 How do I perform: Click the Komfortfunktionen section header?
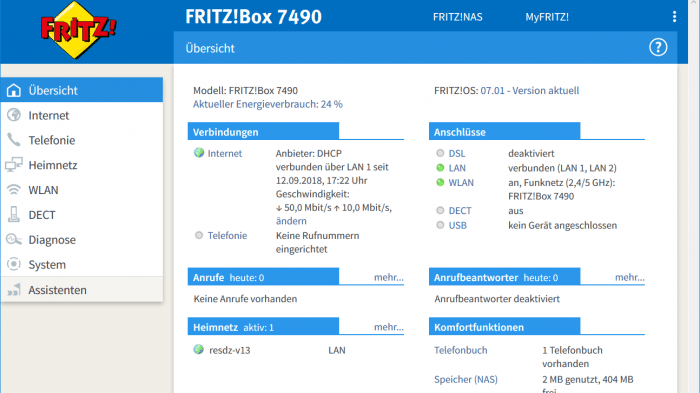[504, 326]
